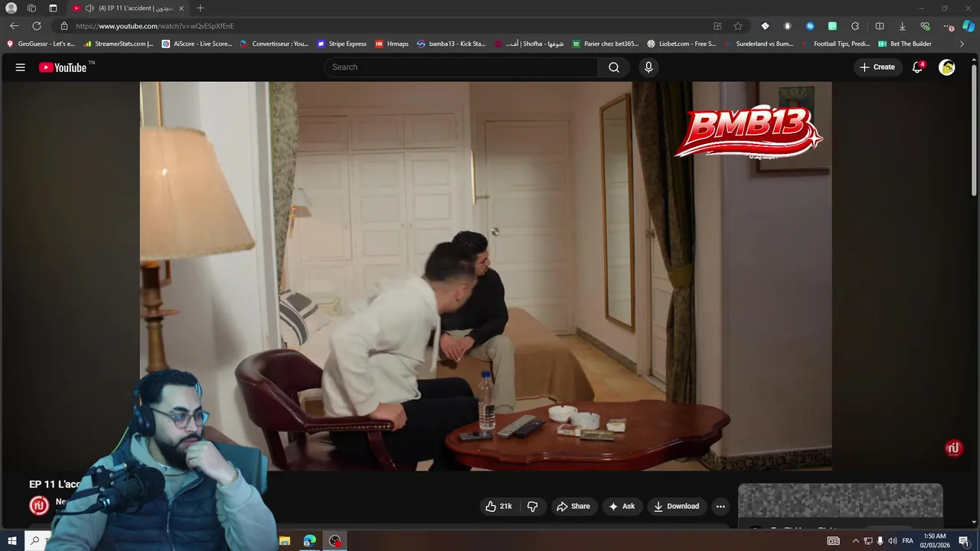Image resolution: width=980 pixels, height=551 pixels.
Task: Switch to Edge in the taskbar
Action: coord(309,541)
